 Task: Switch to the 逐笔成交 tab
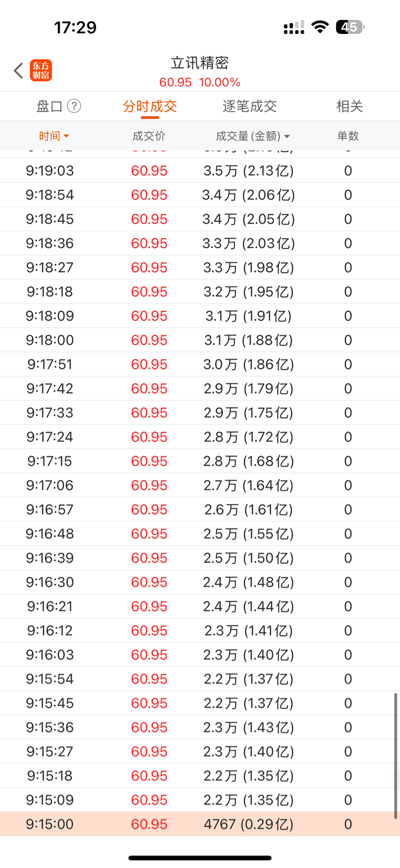point(249,106)
